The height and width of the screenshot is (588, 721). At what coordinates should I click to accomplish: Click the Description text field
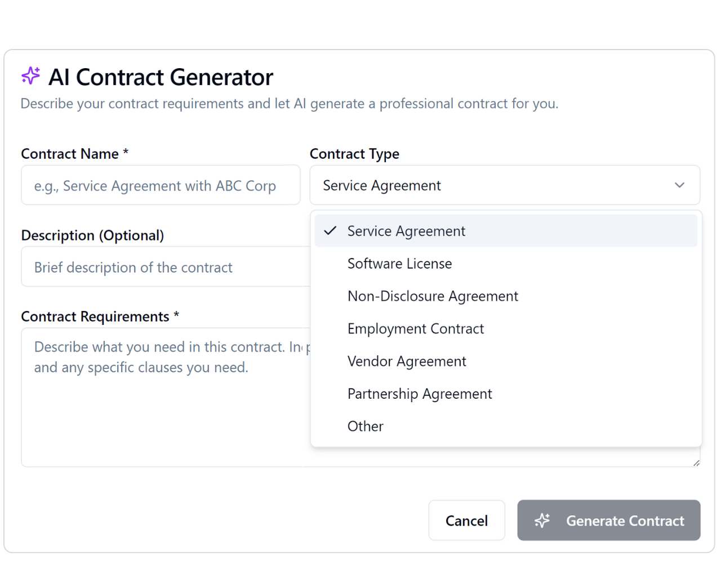click(166, 267)
